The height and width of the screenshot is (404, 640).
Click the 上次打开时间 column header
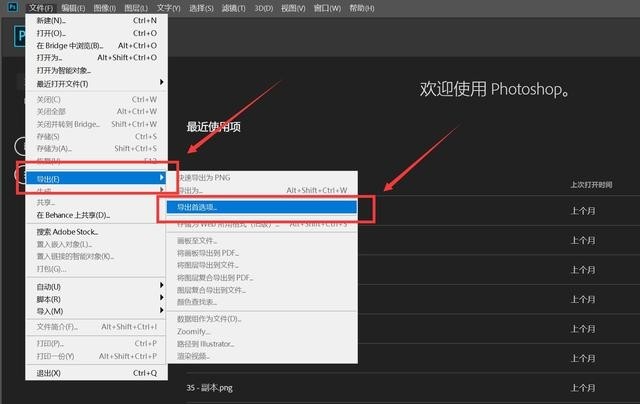591,185
